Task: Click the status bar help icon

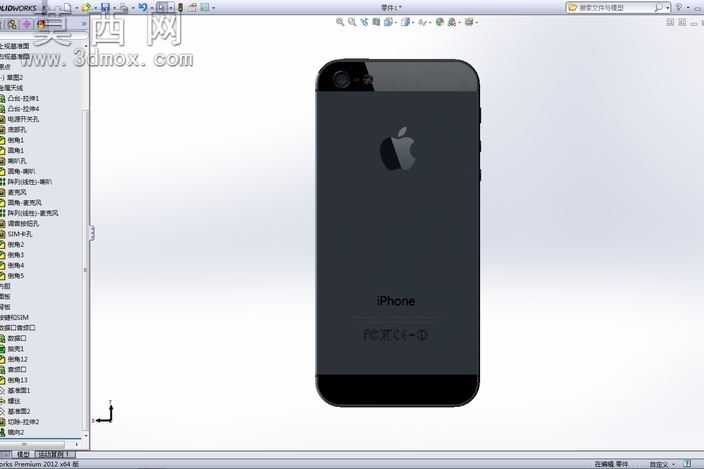Action: click(687, 464)
